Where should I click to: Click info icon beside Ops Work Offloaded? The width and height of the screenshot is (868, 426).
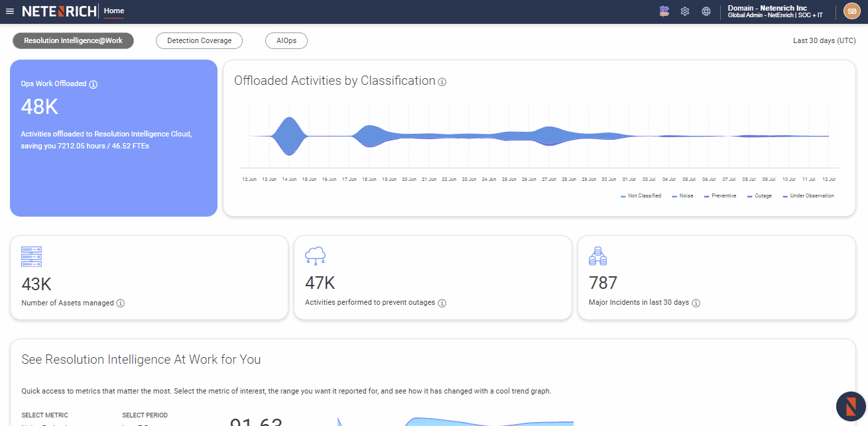point(93,84)
